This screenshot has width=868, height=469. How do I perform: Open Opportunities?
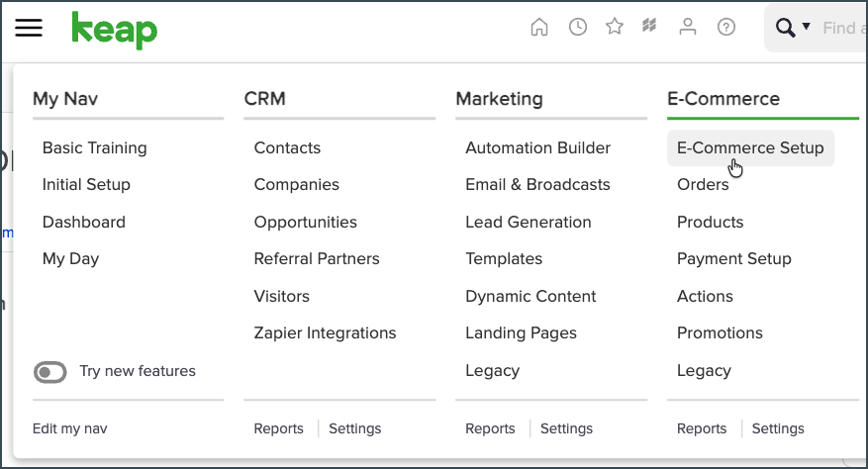point(306,222)
